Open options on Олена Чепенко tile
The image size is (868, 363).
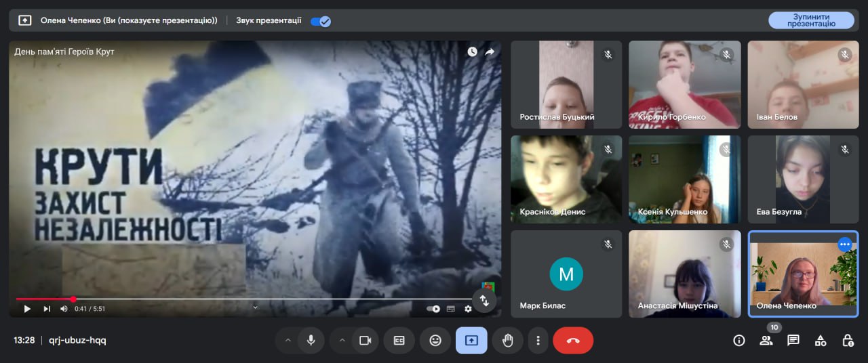[x=844, y=244]
